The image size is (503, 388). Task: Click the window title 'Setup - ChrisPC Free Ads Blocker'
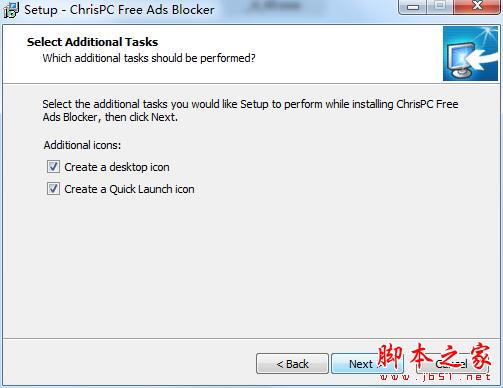click(119, 10)
